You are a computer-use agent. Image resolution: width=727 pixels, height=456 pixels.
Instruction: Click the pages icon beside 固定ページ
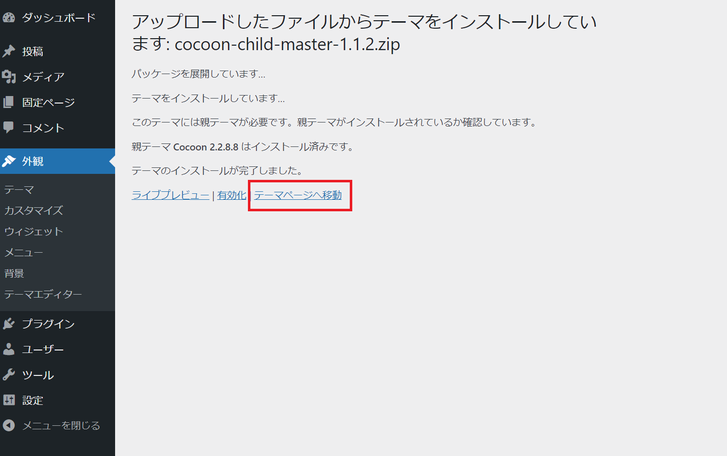[9, 102]
